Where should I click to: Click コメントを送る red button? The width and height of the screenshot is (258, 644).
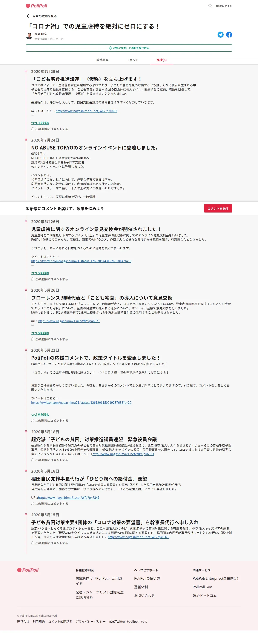[x=218, y=208]
